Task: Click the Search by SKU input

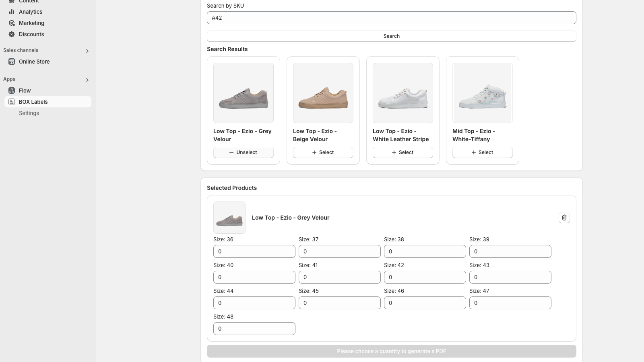Action: pyautogui.click(x=391, y=18)
